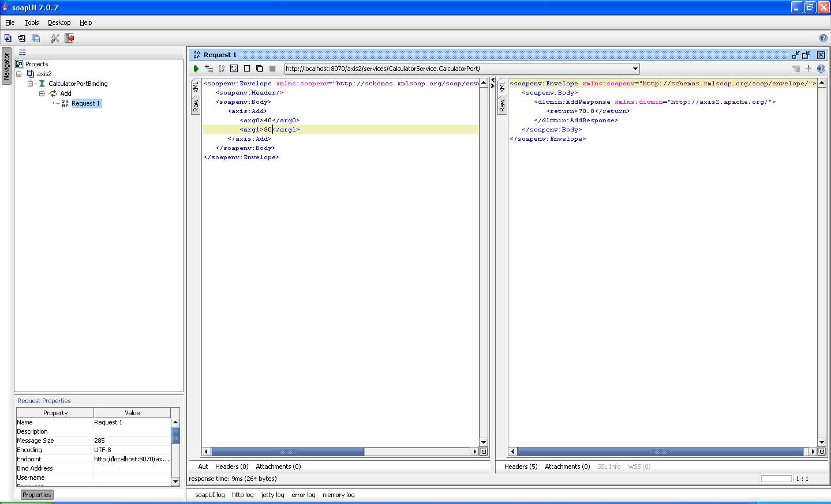
Task: Clone this request using overlapping squares icon
Action: (x=260, y=69)
